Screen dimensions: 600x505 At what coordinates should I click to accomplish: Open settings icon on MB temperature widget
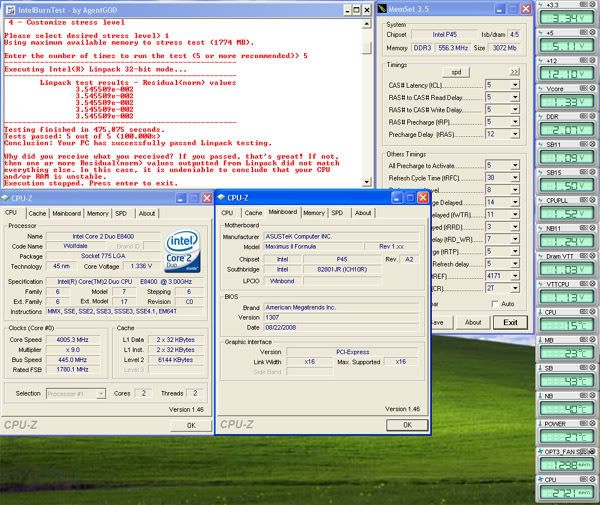point(584,339)
